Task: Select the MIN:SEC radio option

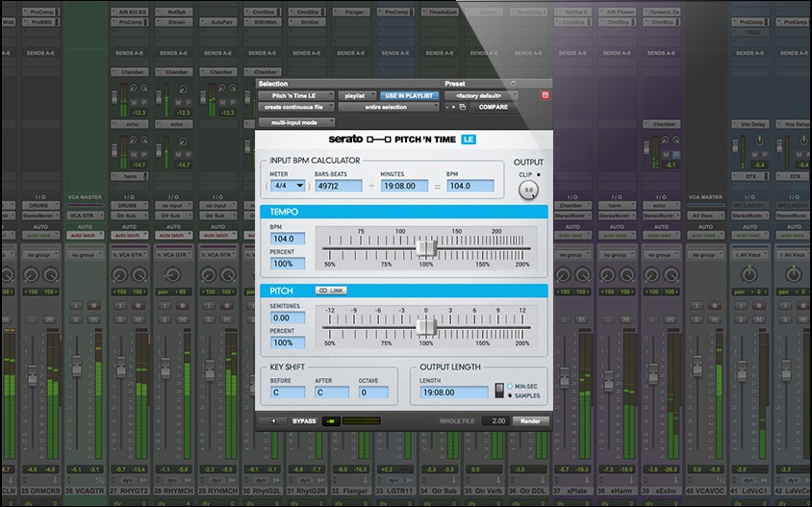Action: pos(510,385)
